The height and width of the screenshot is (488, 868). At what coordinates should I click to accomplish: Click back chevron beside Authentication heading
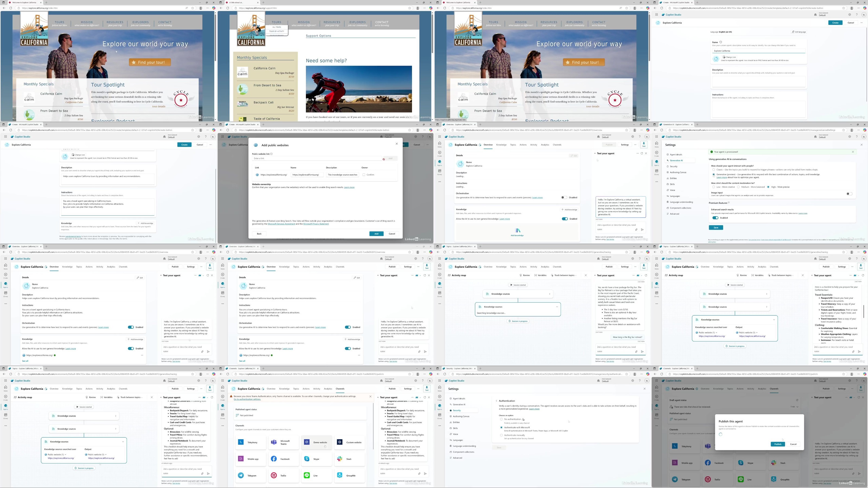coord(496,401)
